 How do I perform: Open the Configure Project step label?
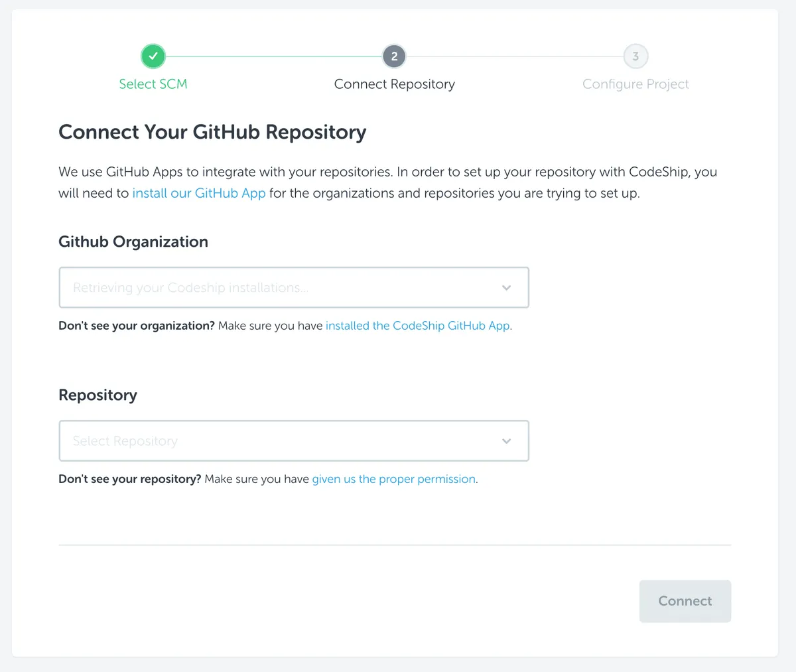click(x=635, y=84)
